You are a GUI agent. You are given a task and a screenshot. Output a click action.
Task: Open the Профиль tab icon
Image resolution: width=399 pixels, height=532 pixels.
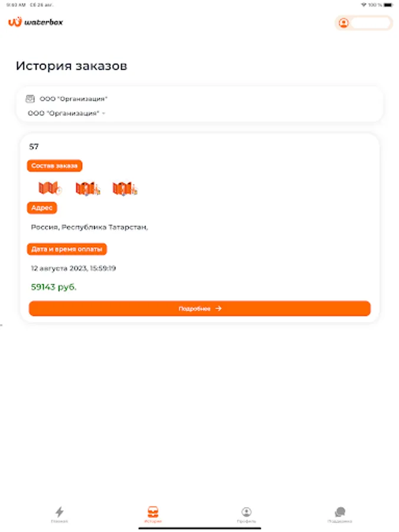point(246,513)
